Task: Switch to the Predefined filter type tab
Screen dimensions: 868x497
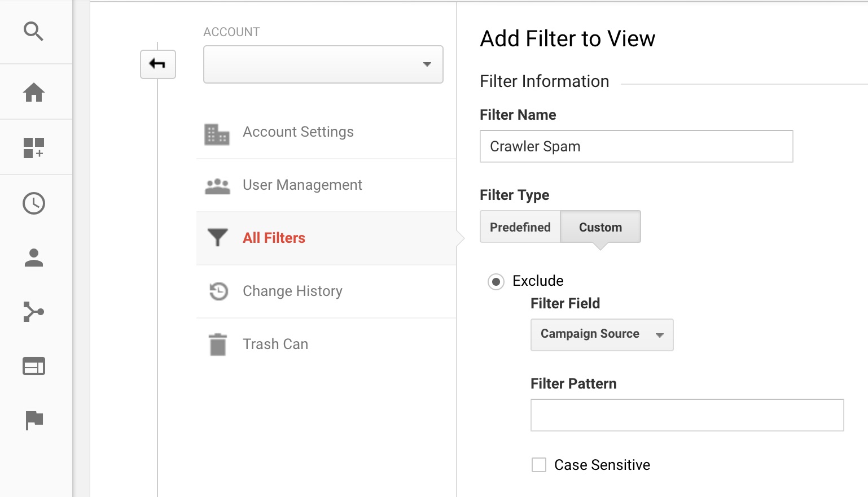Action: click(519, 226)
